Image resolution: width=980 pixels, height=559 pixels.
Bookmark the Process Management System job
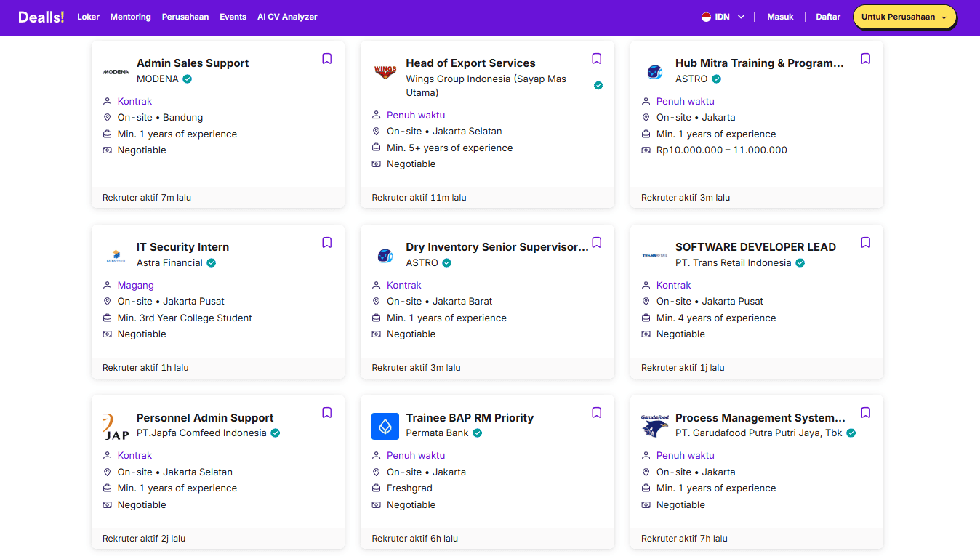(866, 413)
